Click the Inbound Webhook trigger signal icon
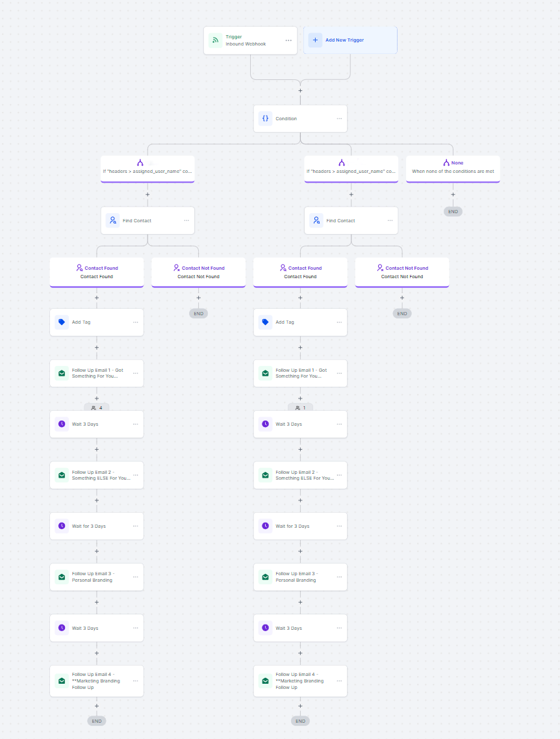Screen dimensions: 560x739 [215, 40]
